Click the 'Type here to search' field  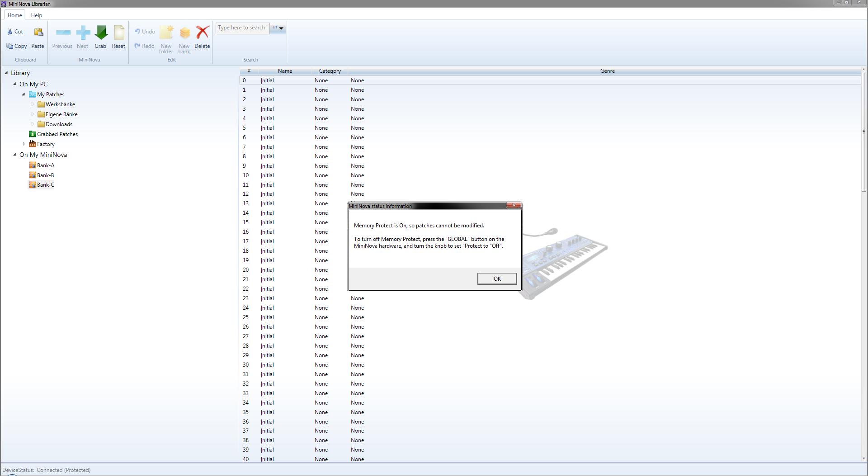(243, 28)
